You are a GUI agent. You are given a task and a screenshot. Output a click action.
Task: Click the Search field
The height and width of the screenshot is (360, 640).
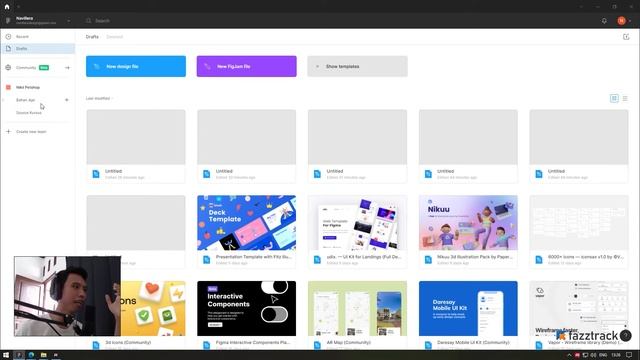pos(102,20)
